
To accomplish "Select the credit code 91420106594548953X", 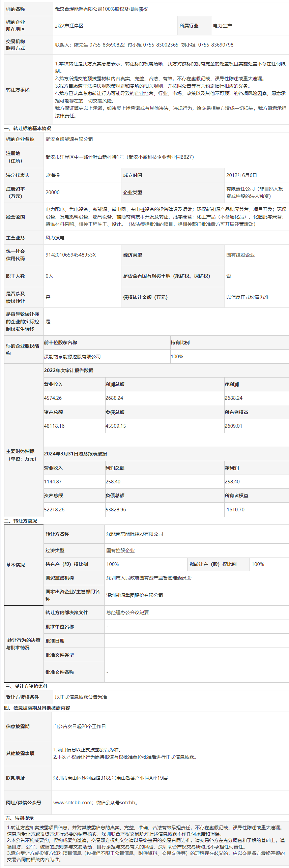I will [x=71, y=255].
